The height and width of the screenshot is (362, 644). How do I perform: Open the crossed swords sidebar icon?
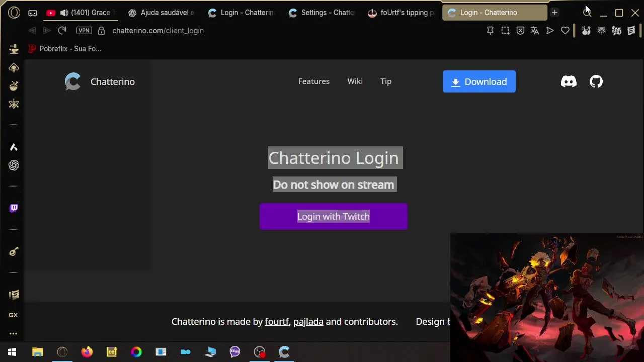[x=14, y=104]
